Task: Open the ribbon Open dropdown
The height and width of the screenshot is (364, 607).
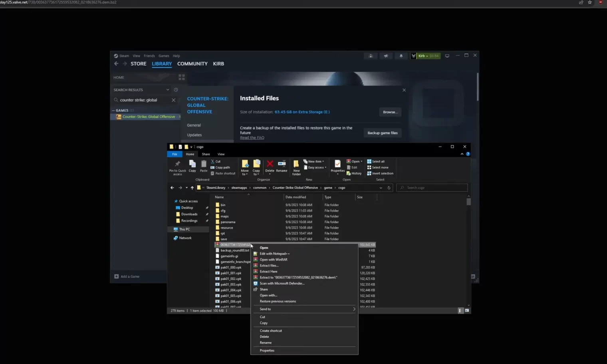Action: pyautogui.click(x=354, y=162)
